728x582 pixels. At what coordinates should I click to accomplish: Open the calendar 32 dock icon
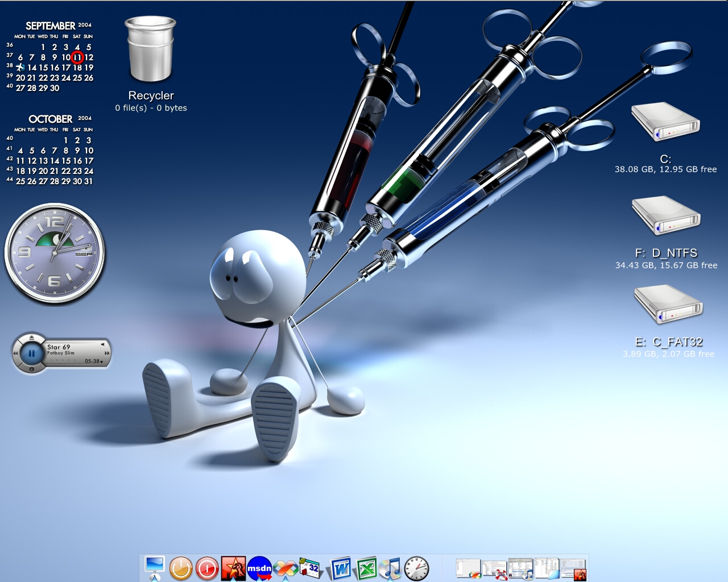(x=311, y=568)
